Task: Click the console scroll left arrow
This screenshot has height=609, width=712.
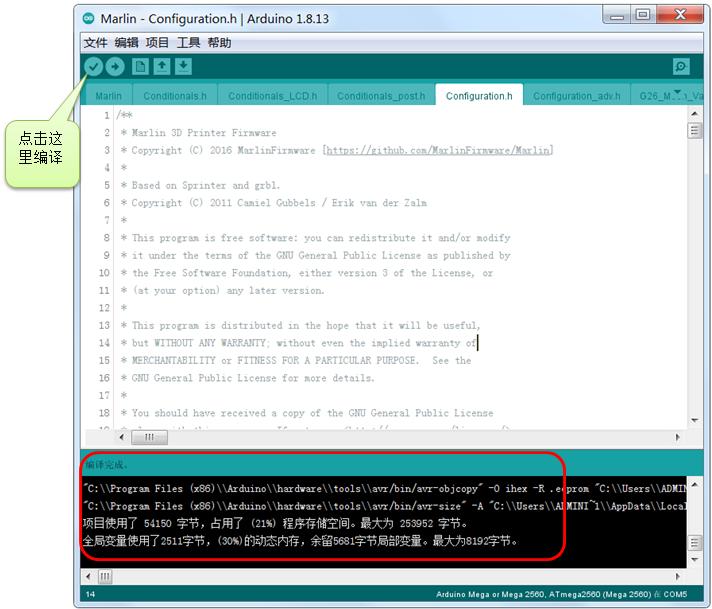Action: pos(88,577)
